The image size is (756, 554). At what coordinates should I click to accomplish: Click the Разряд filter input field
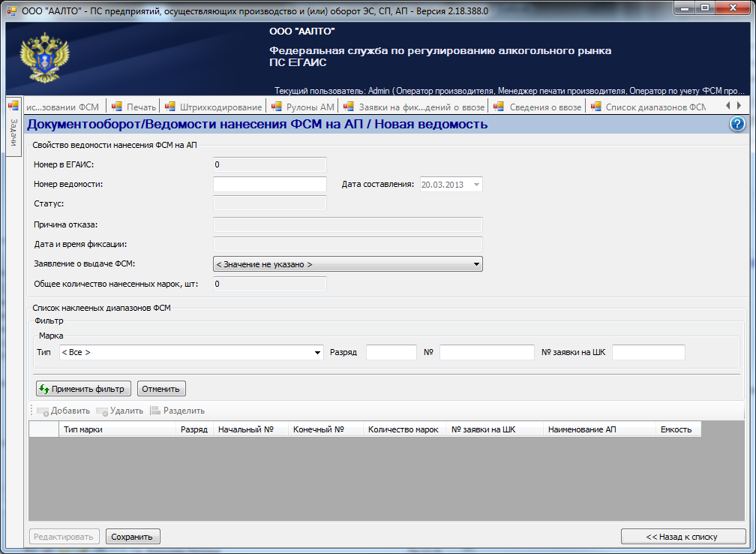click(391, 352)
